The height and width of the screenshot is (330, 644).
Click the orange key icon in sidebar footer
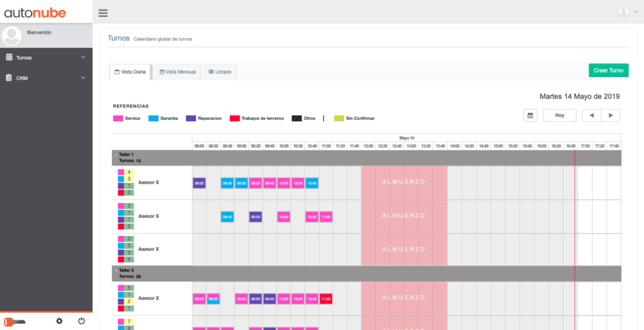click(15, 321)
